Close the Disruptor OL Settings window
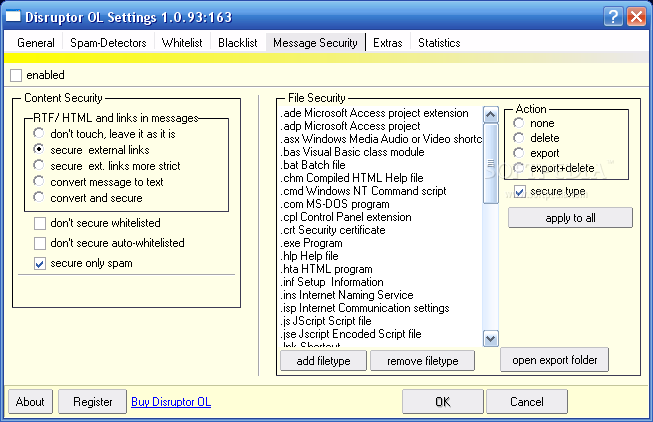This screenshot has width=653, height=422. tap(636, 17)
